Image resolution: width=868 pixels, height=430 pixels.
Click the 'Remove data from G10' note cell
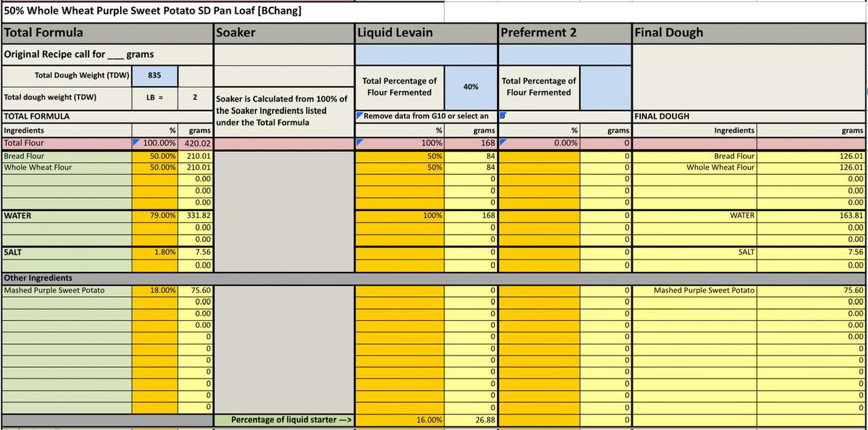click(x=426, y=116)
